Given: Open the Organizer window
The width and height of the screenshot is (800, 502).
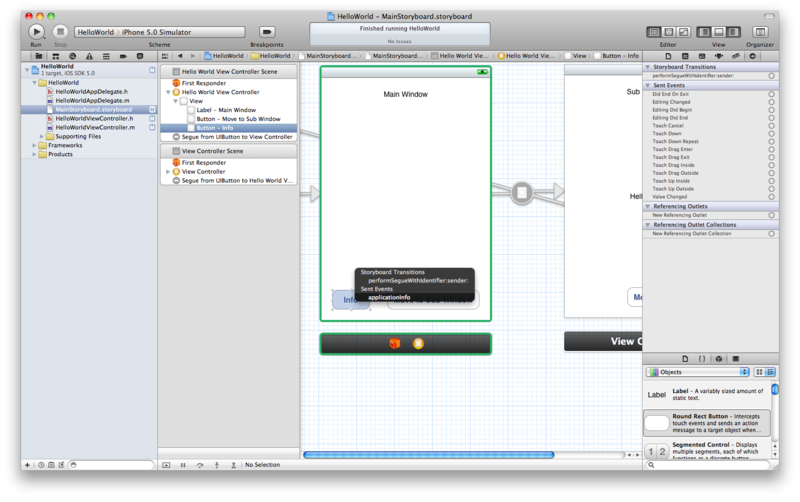Looking at the screenshot, I should point(760,32).
